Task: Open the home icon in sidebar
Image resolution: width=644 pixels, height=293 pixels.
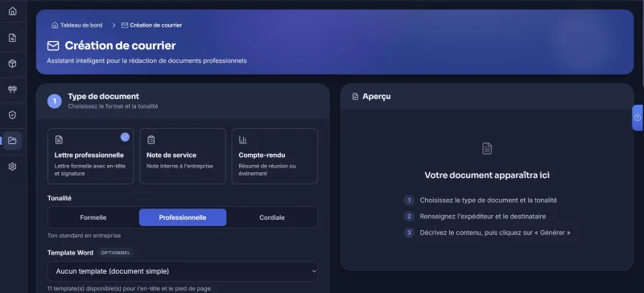Action: (x=12, y=11)
